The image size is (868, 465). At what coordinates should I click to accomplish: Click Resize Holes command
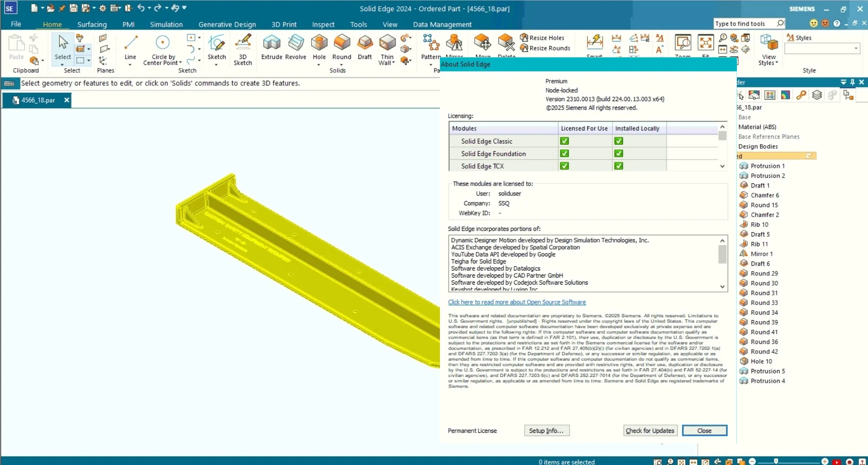[542, 37]
